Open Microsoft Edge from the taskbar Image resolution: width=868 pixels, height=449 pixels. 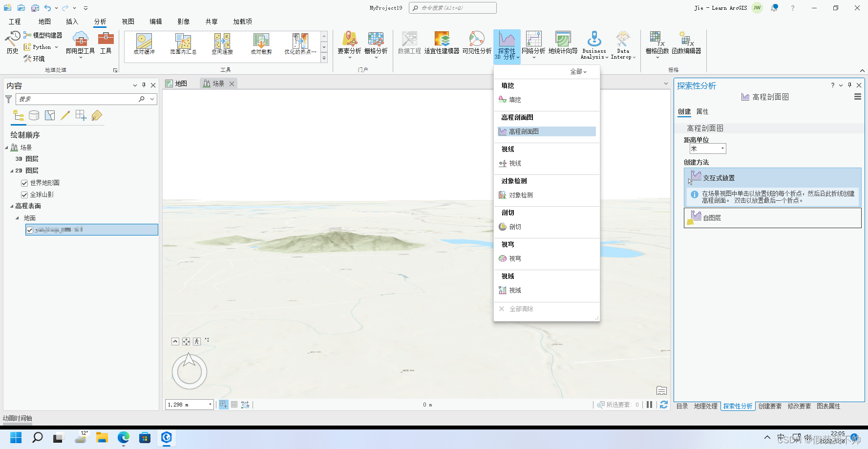(x=123, y=437)
